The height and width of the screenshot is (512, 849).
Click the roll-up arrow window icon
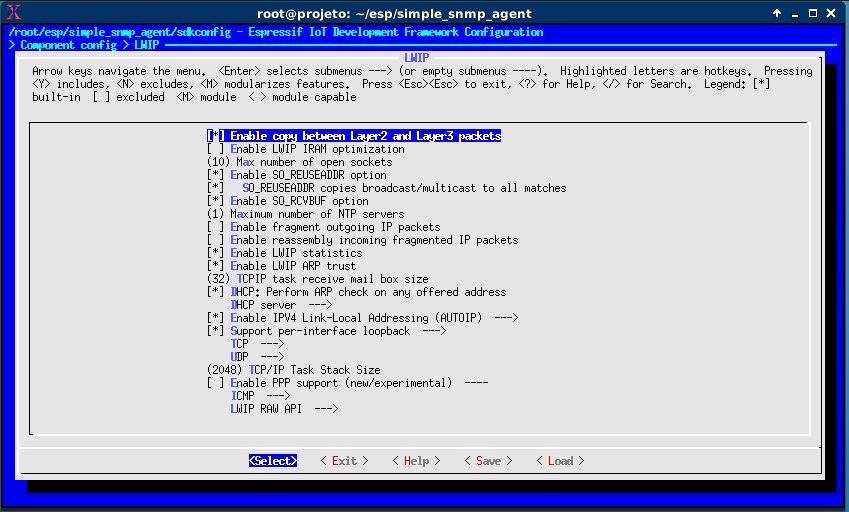[x=777, y=13]
